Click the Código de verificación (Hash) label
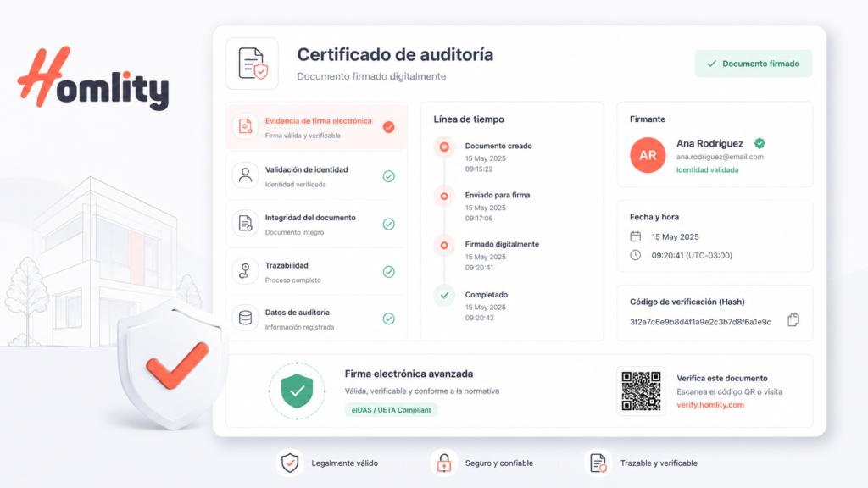Screen dimensions: 868x488 pos(687,302)
